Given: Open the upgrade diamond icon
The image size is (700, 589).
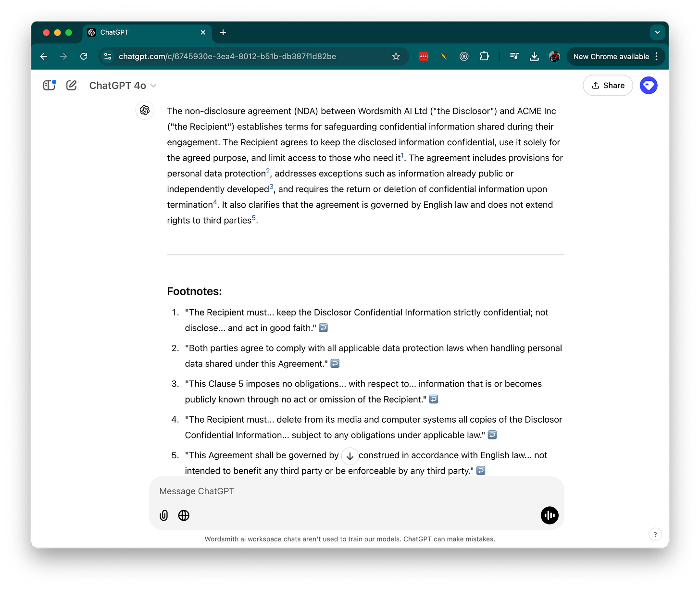Looking at the screenshot, I should [649, 85].
